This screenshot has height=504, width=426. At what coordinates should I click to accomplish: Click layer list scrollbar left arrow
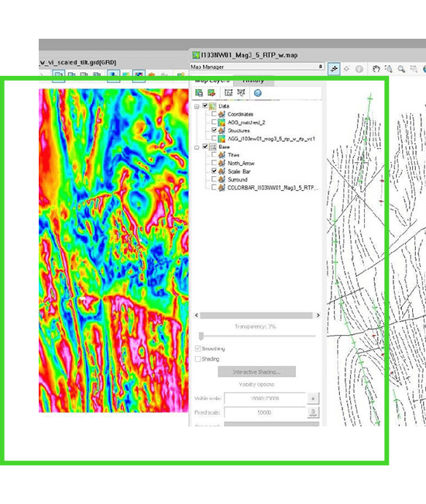(197, 316)
